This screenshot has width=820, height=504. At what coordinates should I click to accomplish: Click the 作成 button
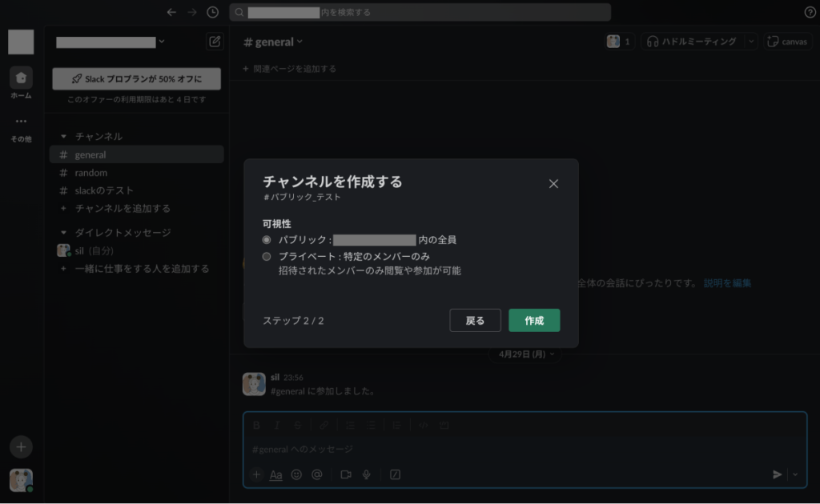(x=534, y=320)
